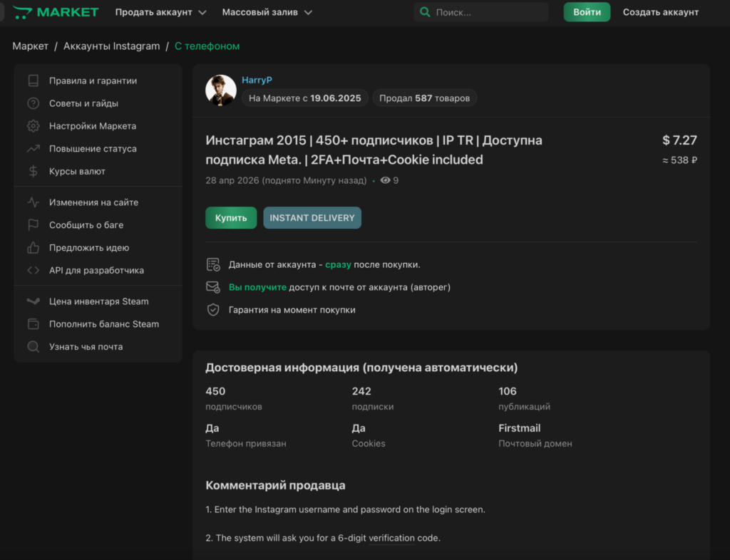The image size is (730, 560).
Task: Open Цена инвентаря Steam link
Action: (x=98, y=301)
